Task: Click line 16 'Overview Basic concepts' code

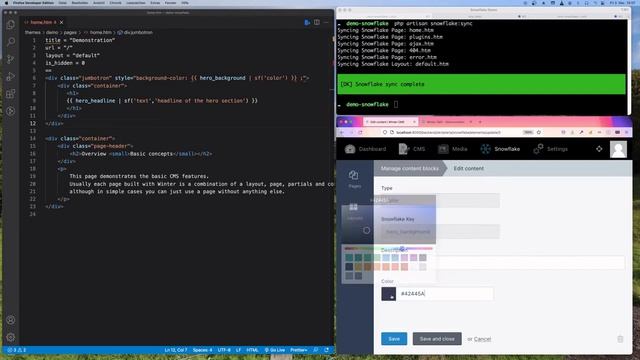Action: coord(140,154)
